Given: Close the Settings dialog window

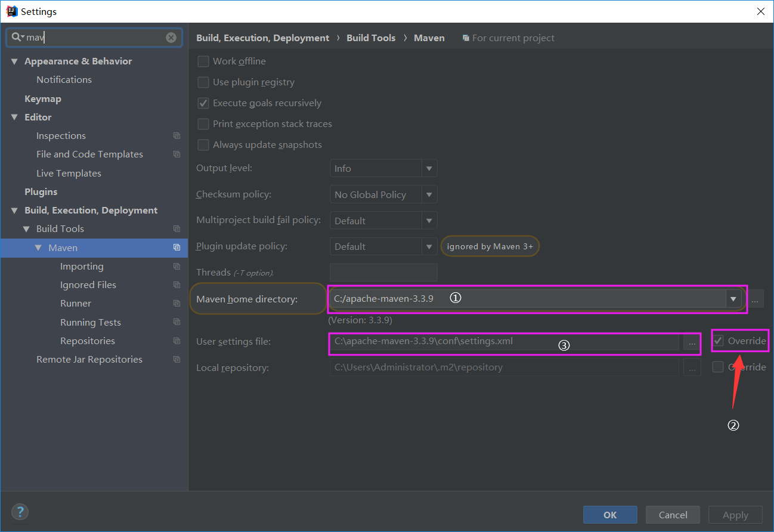Looking at the screenshot, I should coord(760,11).
